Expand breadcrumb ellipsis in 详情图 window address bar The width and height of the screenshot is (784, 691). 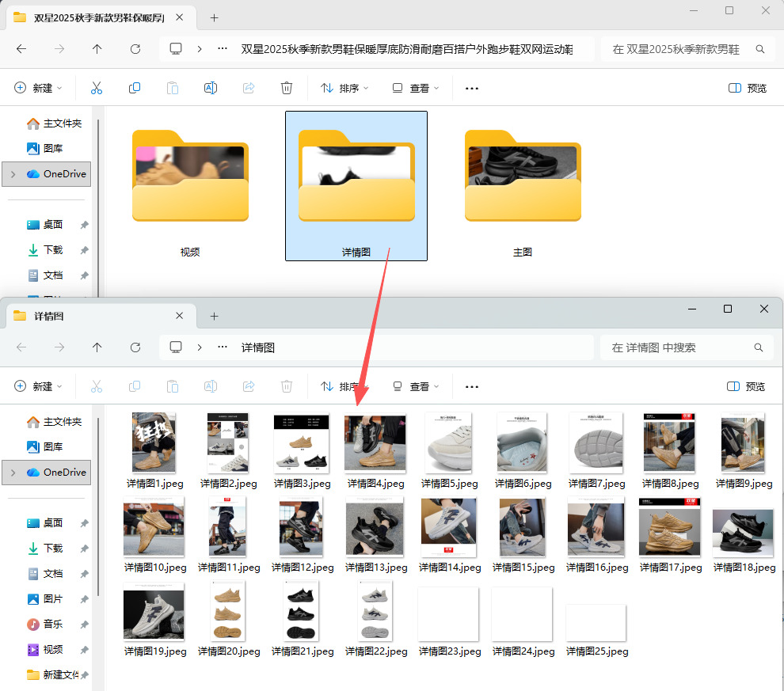click(x=223, y=347)
